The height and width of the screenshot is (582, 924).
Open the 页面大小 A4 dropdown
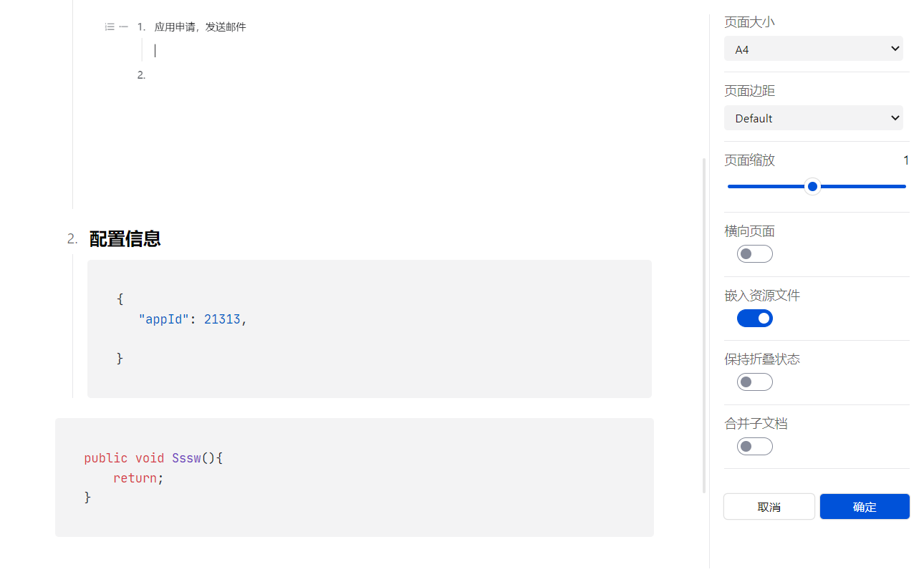point(813,49)
